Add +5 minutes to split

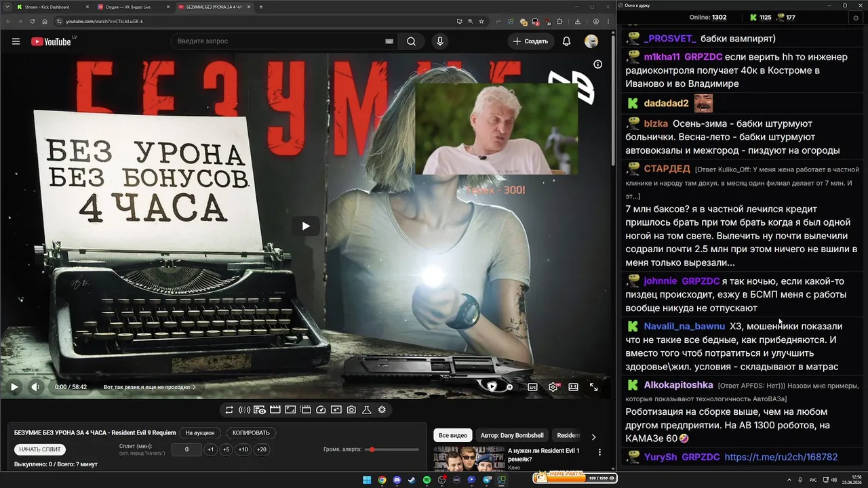(226, 449)
